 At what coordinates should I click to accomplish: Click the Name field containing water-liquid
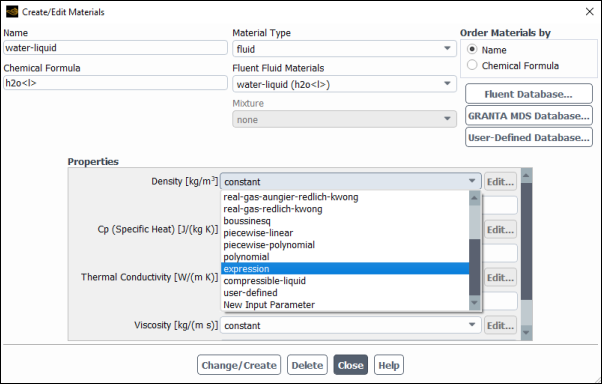pyautogui.click(x=115, y=48)
